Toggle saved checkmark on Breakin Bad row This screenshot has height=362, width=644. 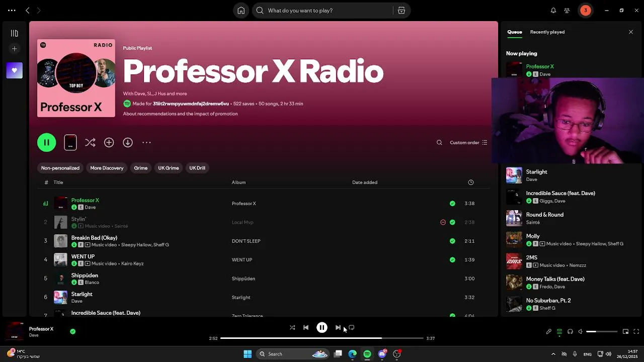452,241
